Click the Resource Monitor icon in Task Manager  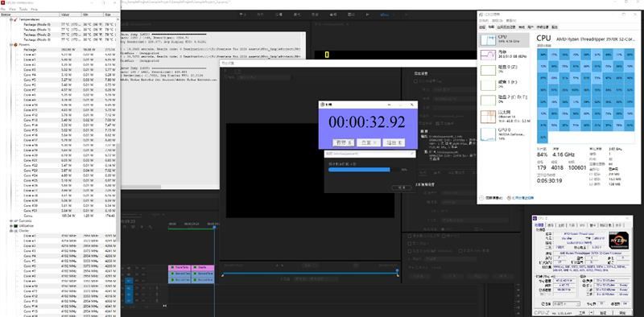pyautogui.click(x=509, y=198)
